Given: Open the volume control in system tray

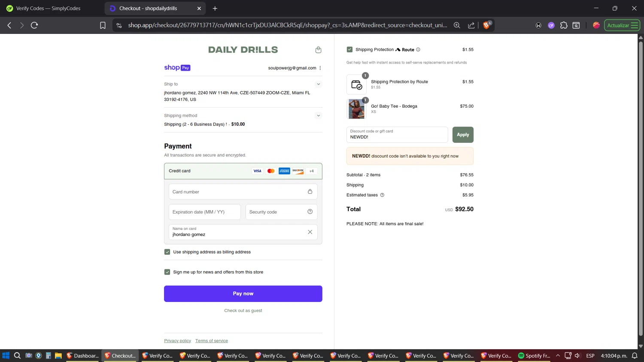Looking at the screenshot, I should 577,356.
